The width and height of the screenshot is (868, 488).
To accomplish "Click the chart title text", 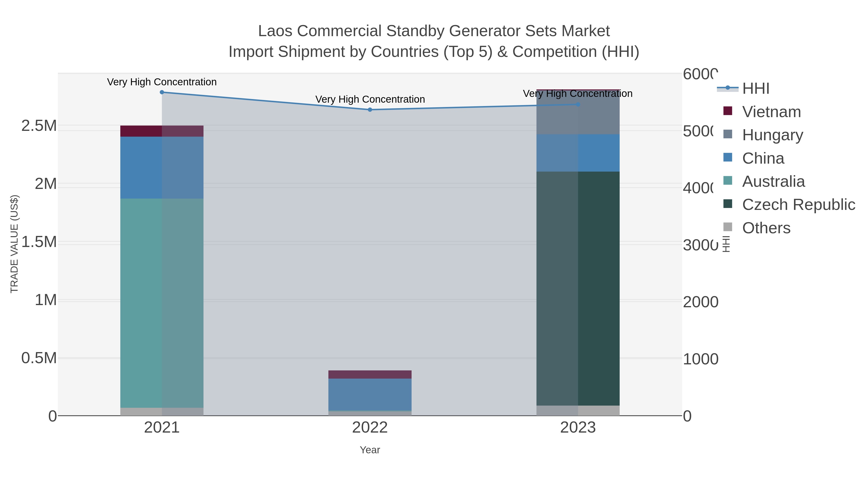I will (x=434, y=41).
